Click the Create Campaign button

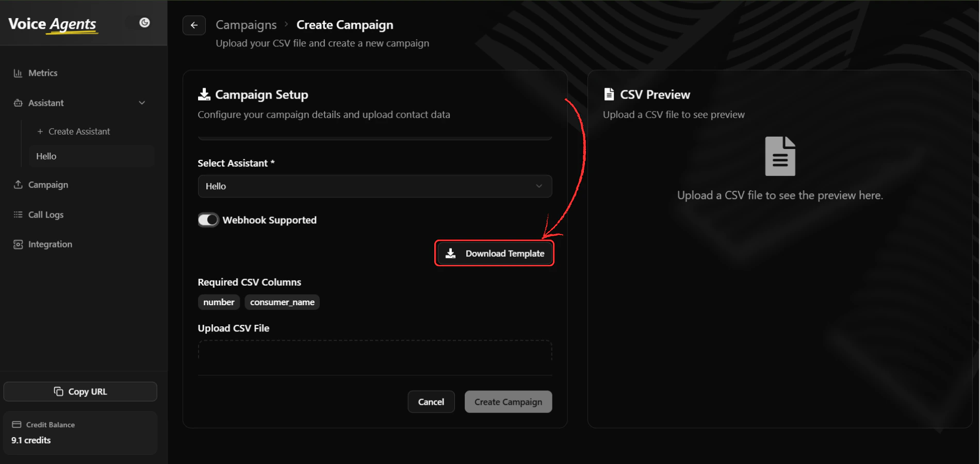(508, 401)
